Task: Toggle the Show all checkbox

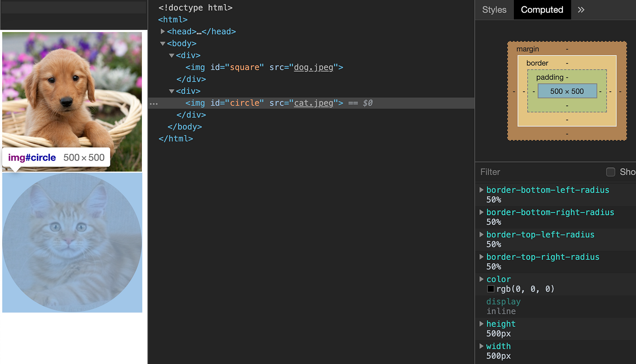Action: (611, 172)
